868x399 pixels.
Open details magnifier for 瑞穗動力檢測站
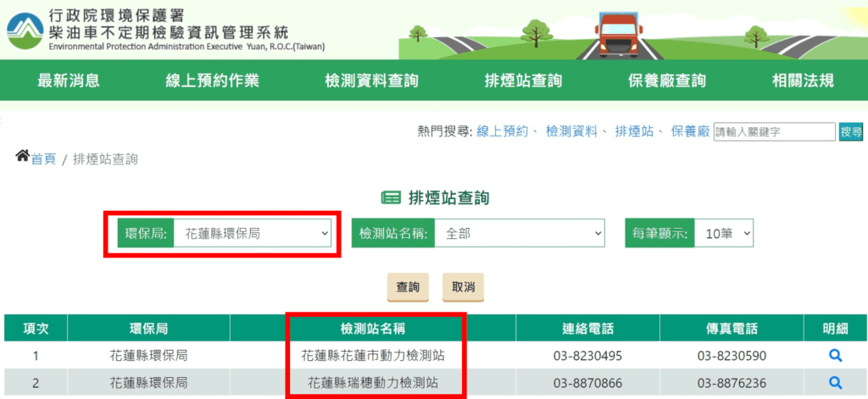835,382
